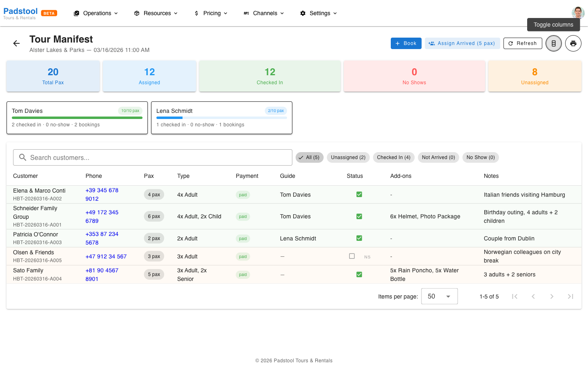The height and width of the screenshot is (368, 588).
Task: Filter by Unassigned (2) chip
Action: [x=348, y=157]
